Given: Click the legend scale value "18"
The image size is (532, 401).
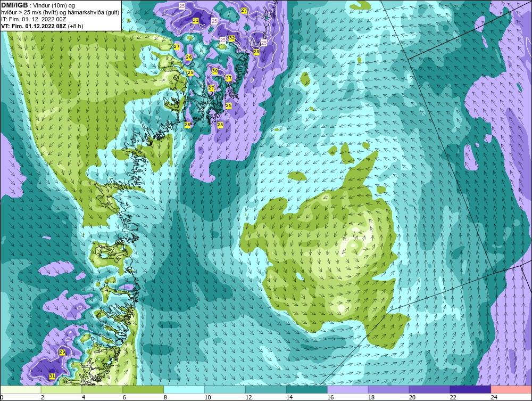Looking at the screenshot, I should 371,397.
